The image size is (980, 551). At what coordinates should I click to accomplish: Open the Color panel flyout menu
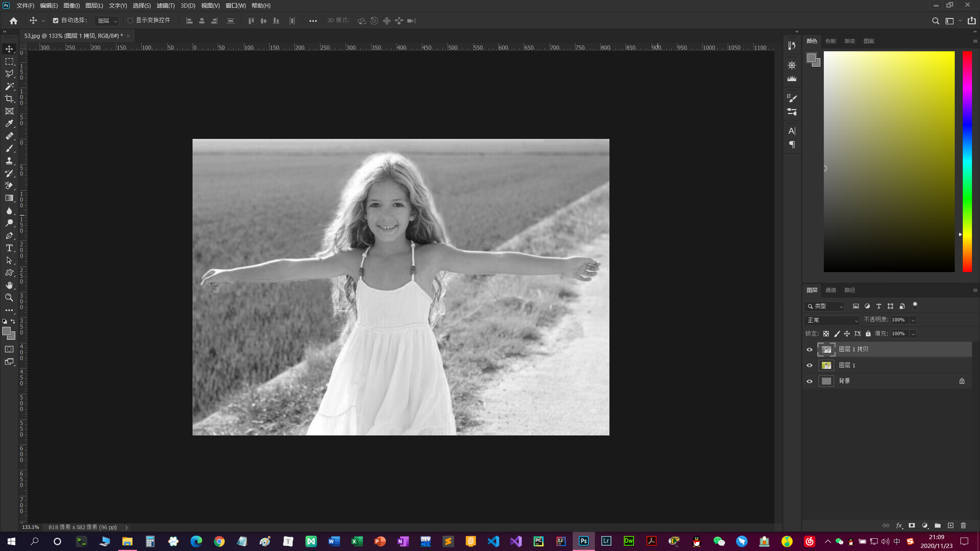point(975,41)
